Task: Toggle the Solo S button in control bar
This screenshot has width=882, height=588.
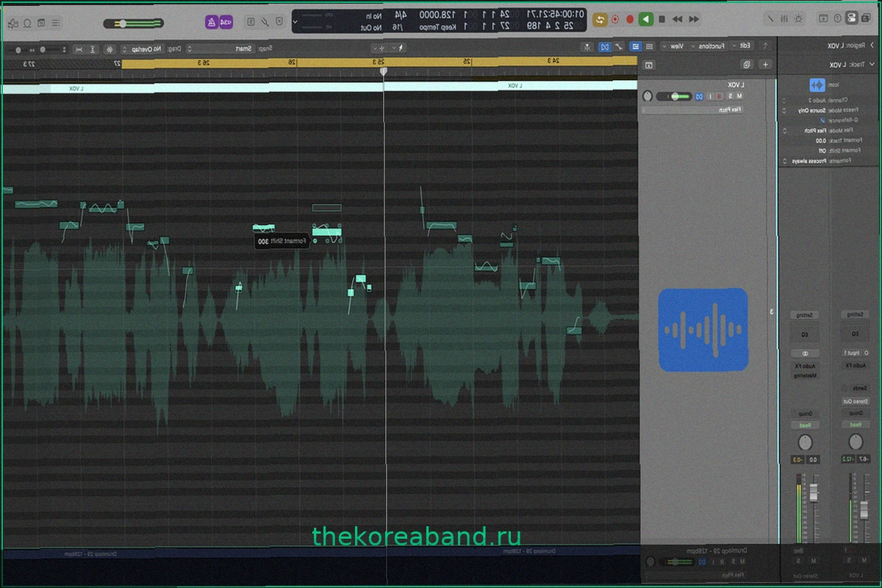Action: point(251,22)
